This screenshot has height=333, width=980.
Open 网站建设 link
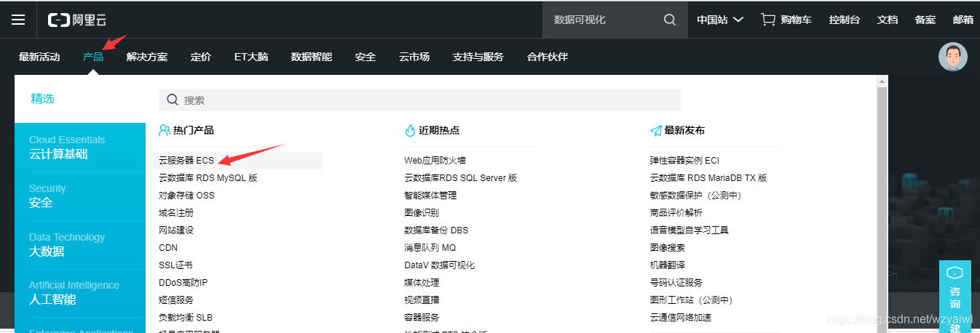point(176,230)
